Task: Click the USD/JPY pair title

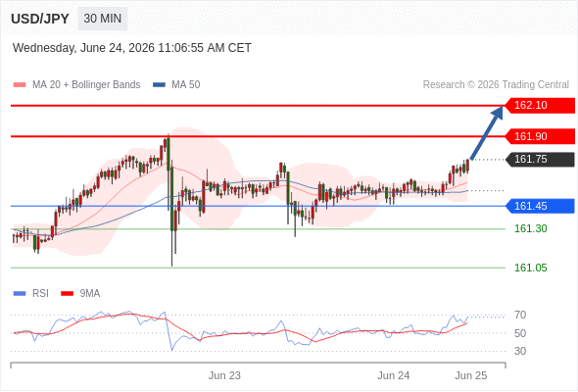Action: (x=40, y=19)
